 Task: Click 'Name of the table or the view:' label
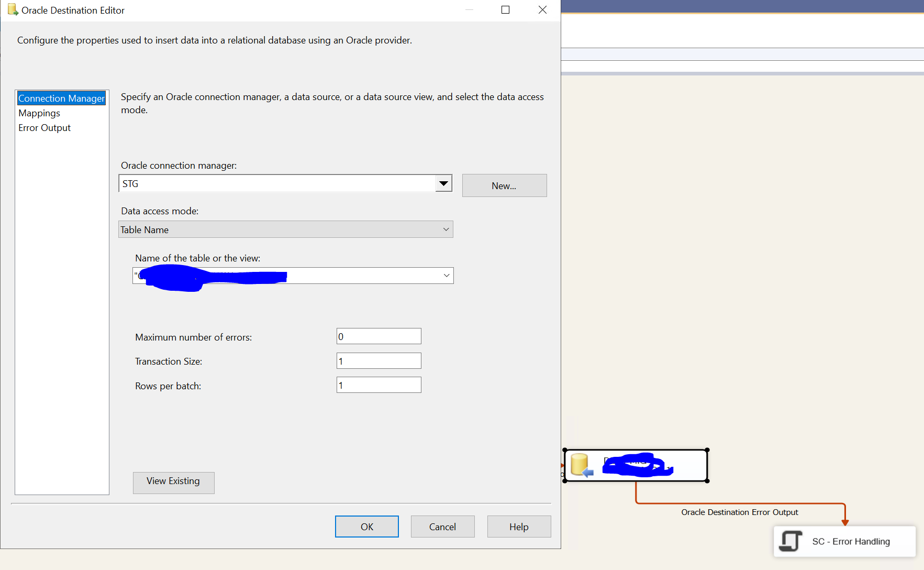click(198, 258)
